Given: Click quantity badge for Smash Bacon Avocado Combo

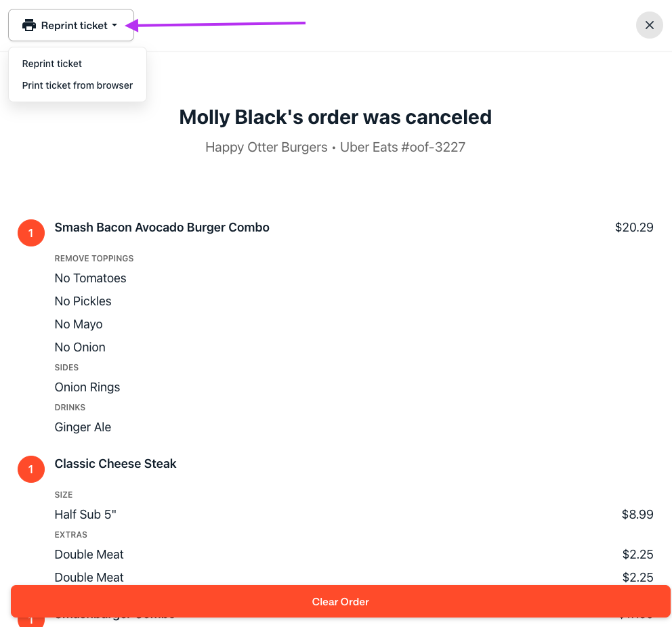Looking at the screenshot, I should pyautogui.click(x=31, y=233).
